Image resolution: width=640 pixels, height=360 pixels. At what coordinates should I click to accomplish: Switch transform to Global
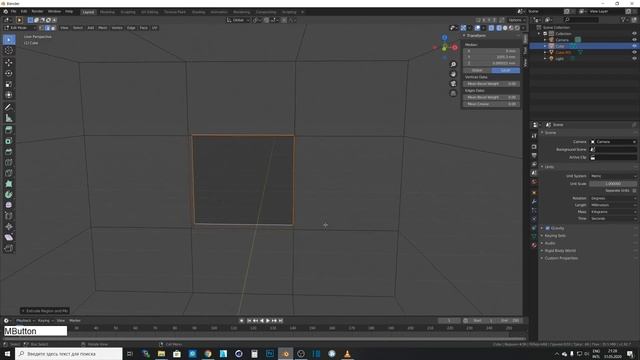pyautogui.click(x=477, y=70)
